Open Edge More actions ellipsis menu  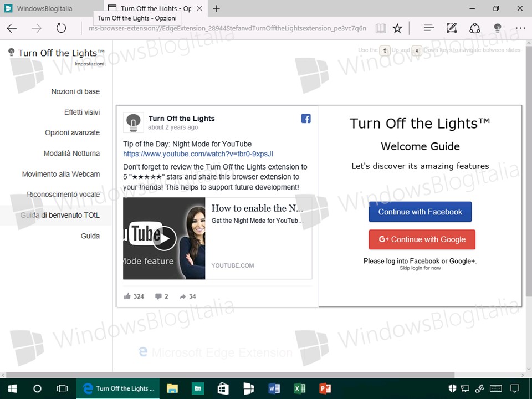point(520,28)
